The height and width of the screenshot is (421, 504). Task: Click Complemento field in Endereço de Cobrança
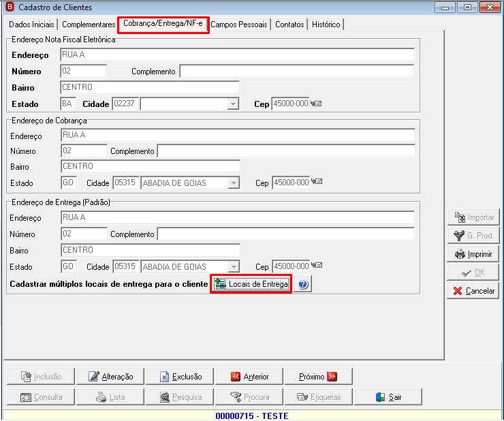click(286, 151)
